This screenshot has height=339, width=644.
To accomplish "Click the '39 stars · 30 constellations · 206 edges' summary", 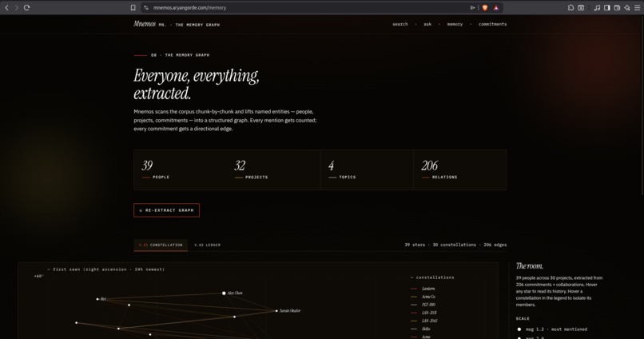I will tap(455, 245).
